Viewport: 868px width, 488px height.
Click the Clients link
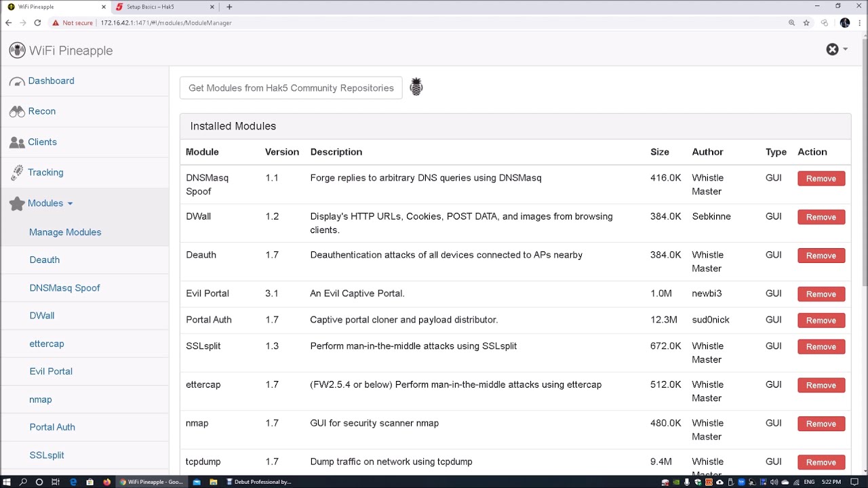coord(42,142)
